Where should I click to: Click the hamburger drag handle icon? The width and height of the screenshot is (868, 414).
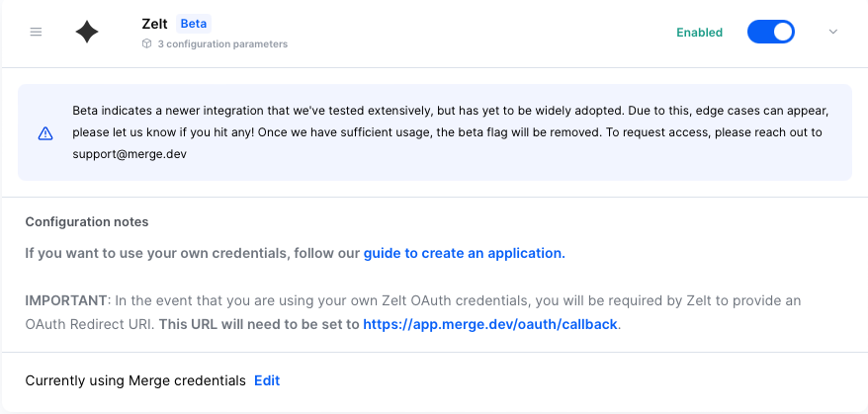[x=37, y=33]
